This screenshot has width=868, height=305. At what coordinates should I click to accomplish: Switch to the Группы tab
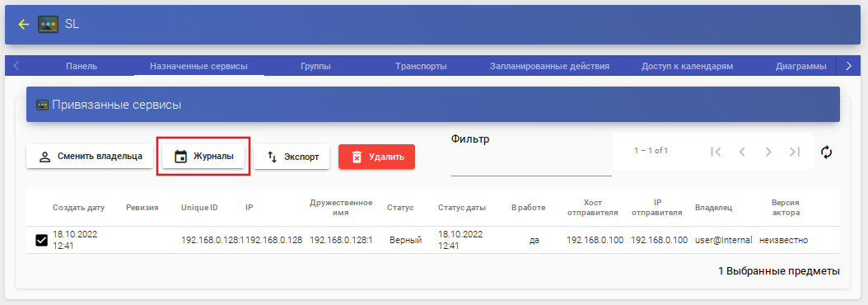pos(315,67)
